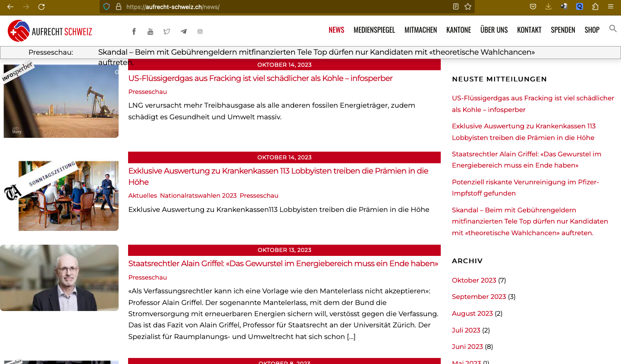
Task: Open the MEDIENSPIEGEL menu item
Action: click(x=374, y=30)
